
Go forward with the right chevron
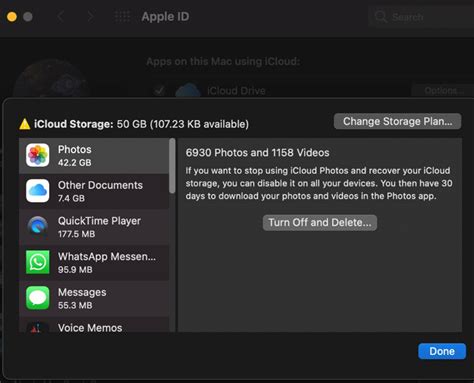(x=90, y=16)
